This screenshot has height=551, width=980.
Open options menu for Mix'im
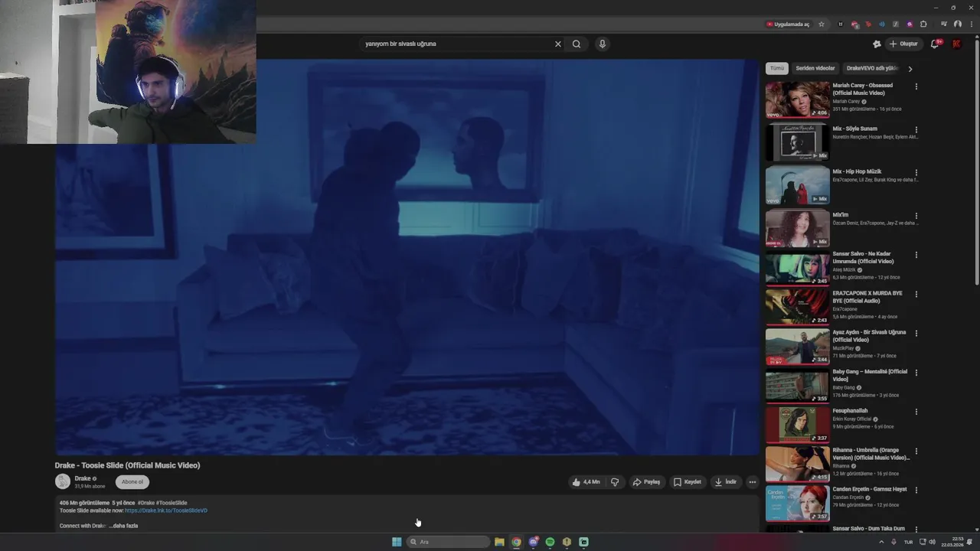tap(916, 217)
